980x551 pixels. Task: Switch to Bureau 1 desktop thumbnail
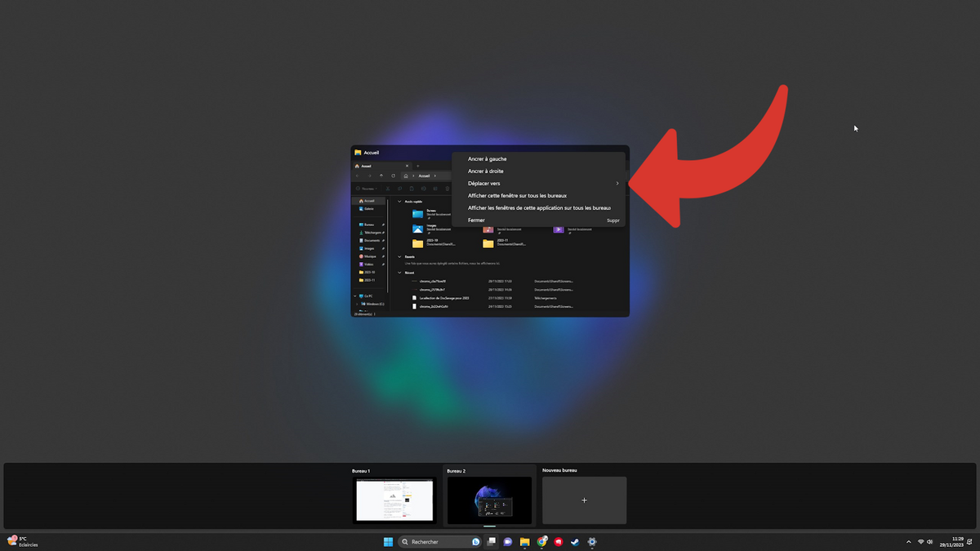tap(394, 500)
